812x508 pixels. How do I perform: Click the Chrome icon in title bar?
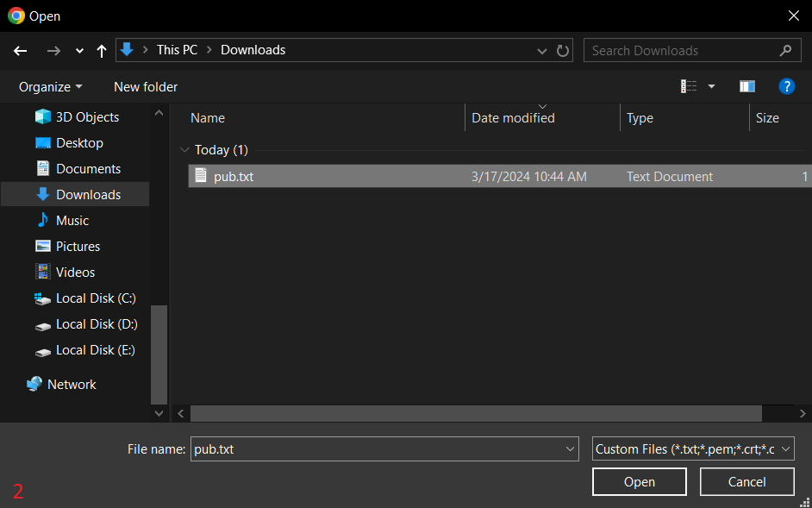(x=16, y=16)
